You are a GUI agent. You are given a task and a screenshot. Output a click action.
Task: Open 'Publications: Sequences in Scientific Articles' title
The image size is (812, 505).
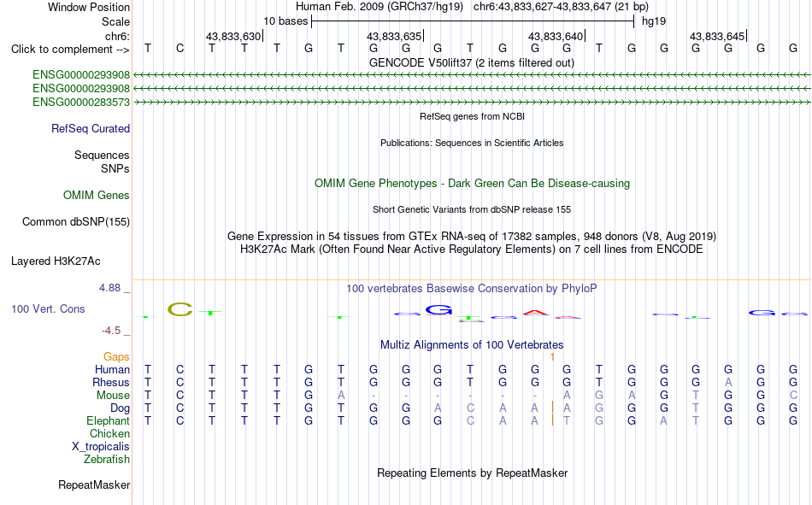472,143
